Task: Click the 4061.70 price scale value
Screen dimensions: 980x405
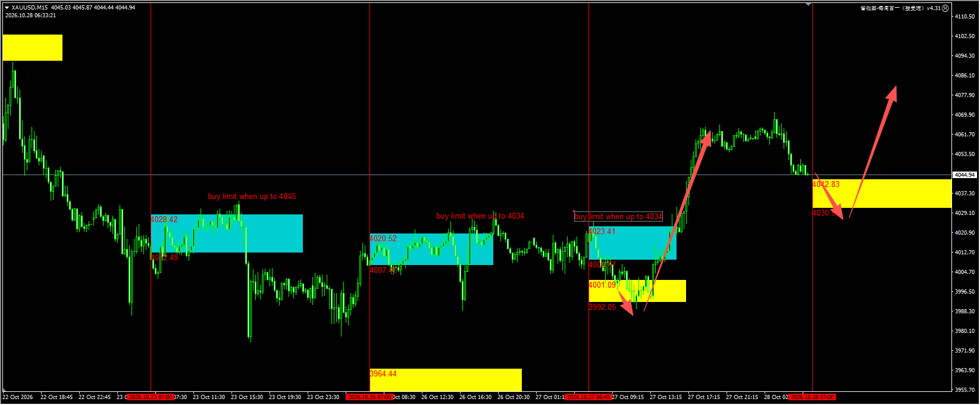Action: click(965, 135)
